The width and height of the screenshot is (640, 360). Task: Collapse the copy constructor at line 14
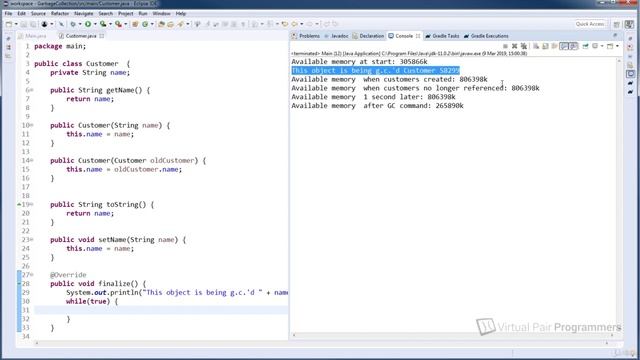click(x=31, y=160)
